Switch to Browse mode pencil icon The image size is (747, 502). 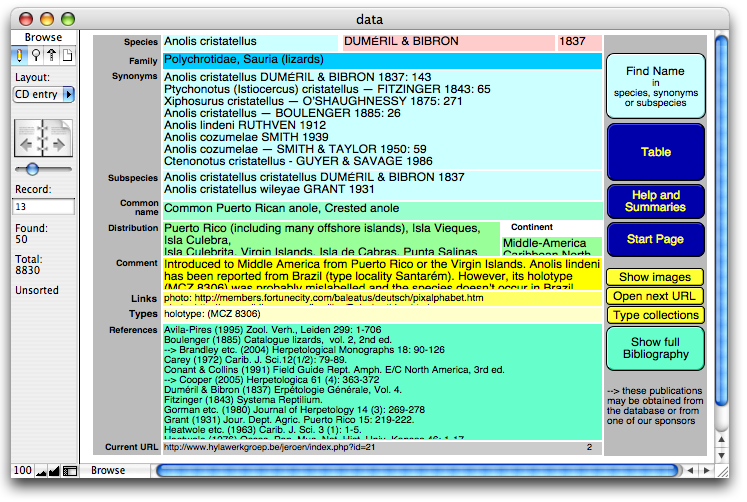pos(19,56)
